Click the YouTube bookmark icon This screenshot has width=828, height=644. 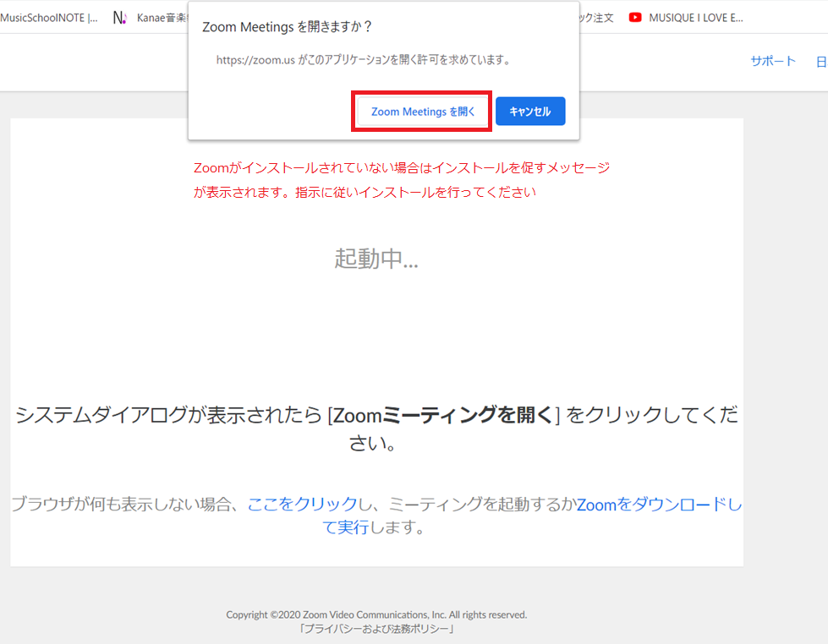pos(635,18)
